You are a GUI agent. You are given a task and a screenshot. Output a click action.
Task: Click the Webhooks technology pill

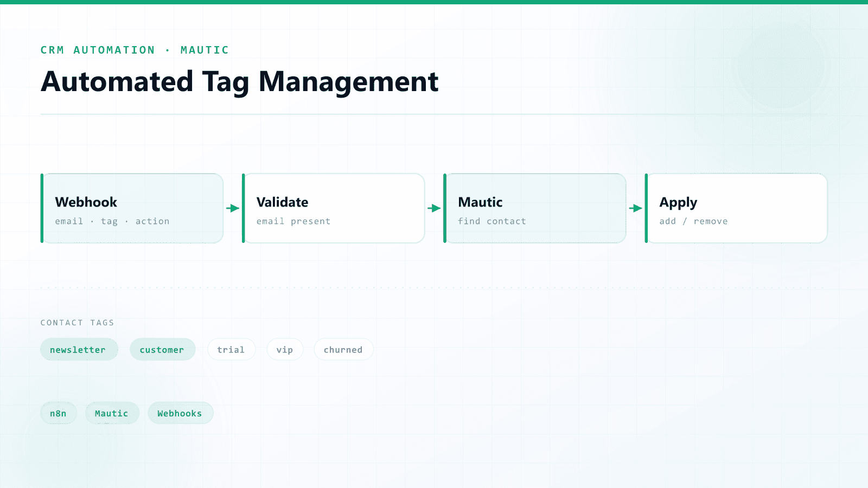pyautogui.click(x=180, y=413)
